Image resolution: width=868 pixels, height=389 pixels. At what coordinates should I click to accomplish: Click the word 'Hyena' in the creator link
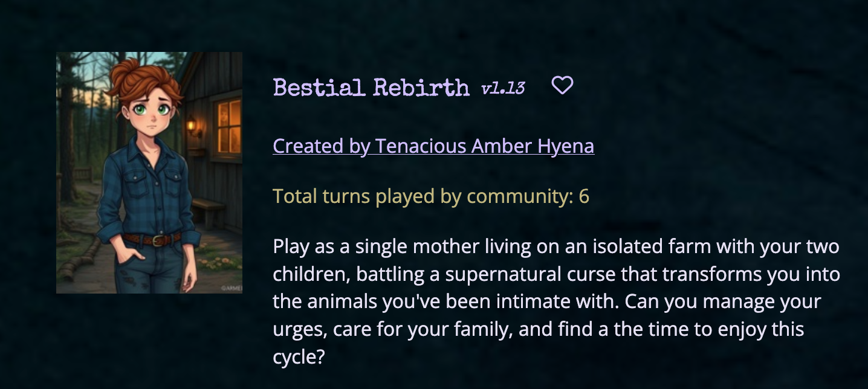click(x=566, y=146)
